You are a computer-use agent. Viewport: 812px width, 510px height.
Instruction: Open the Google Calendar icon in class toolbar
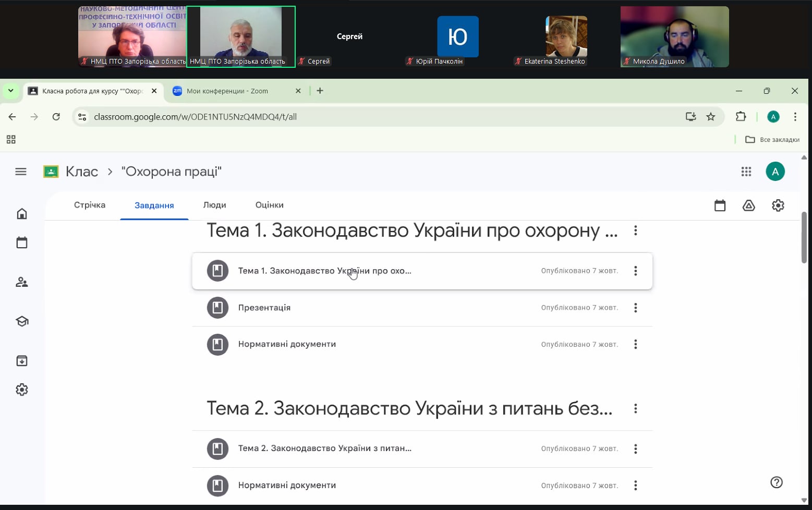[720, 205]
